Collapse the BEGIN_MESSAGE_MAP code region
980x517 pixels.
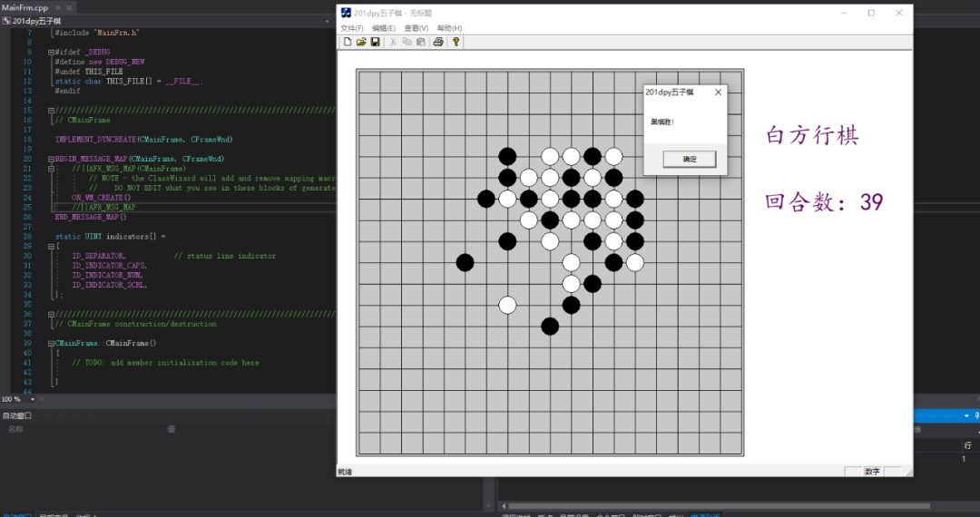[x=51, y=160]
